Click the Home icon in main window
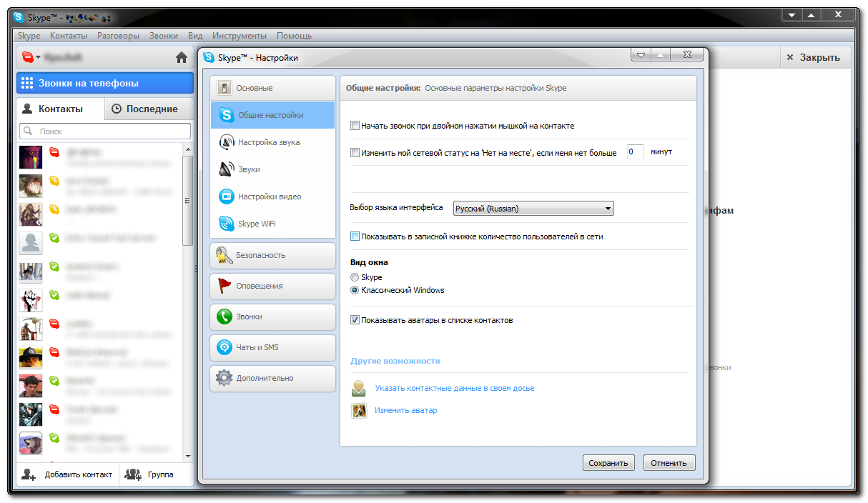This screenshot has width=868, height=503. [182, 58]
